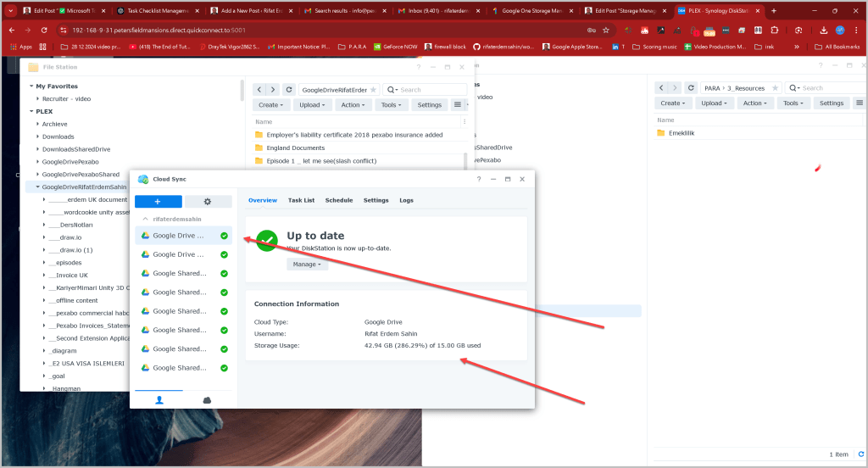Screen dimensions: 868x468
Task: Open the Chrome profile avatar
Action: (x=840, y=30)
